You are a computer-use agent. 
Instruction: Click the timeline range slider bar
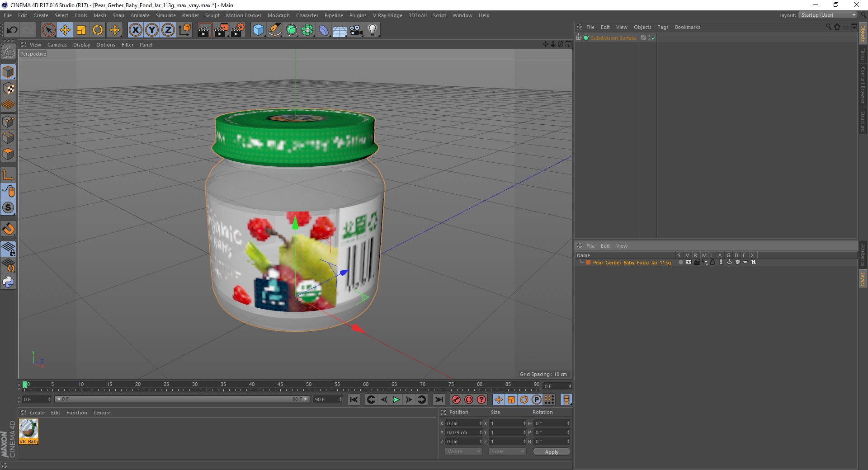click(x=182, y=399)
